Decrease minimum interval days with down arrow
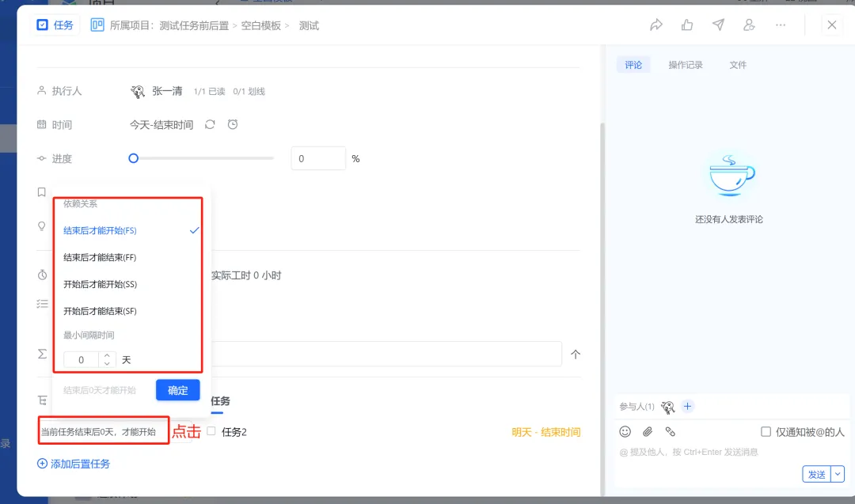855x504 pixels. point(107,363)
